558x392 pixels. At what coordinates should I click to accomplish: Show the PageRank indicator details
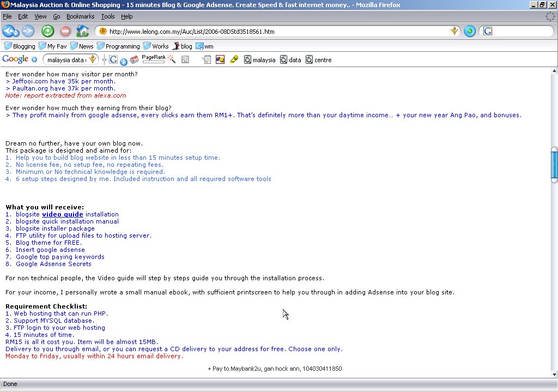(153, 59)
